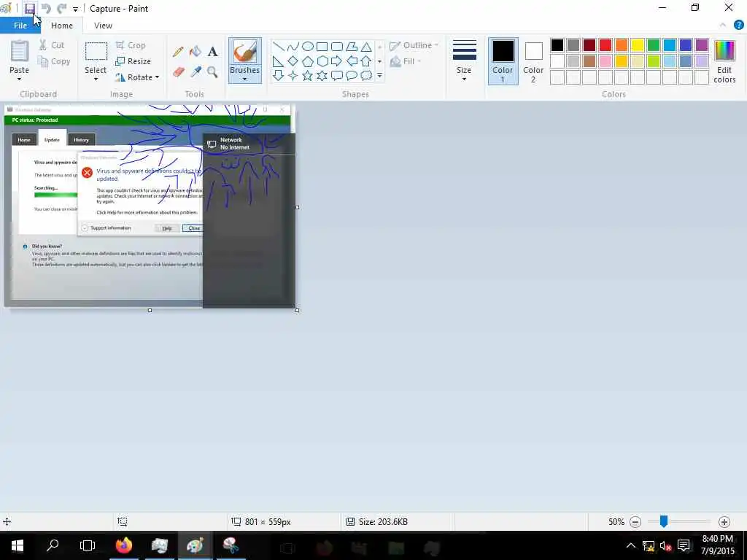
Task: Select the Hexagon shape
Action: tap(322, 61)
